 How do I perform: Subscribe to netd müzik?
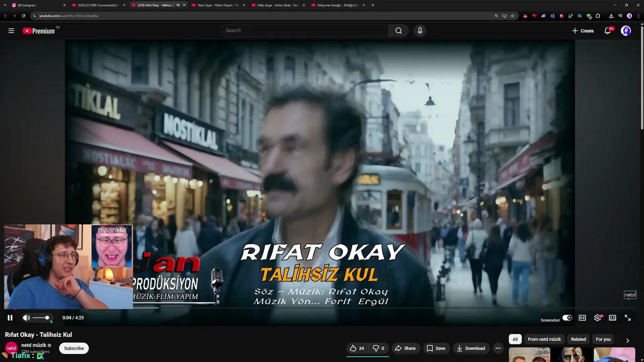[74, 348]
